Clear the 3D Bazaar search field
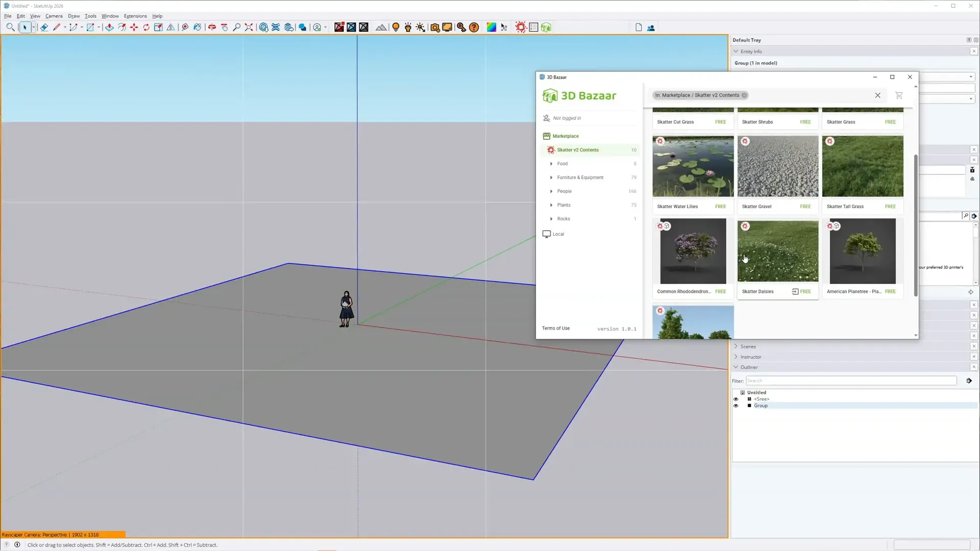980x551 pixels. point(877,95)
